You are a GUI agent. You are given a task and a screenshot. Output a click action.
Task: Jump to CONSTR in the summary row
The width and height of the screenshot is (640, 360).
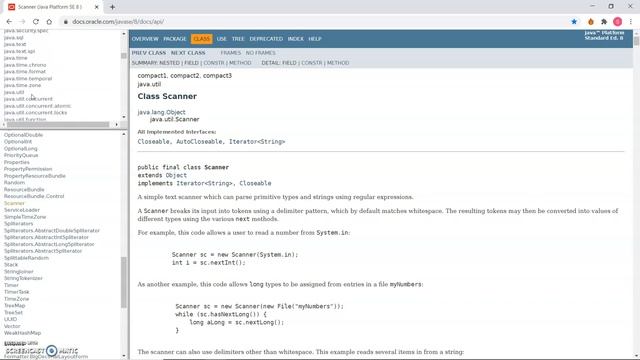214,63
